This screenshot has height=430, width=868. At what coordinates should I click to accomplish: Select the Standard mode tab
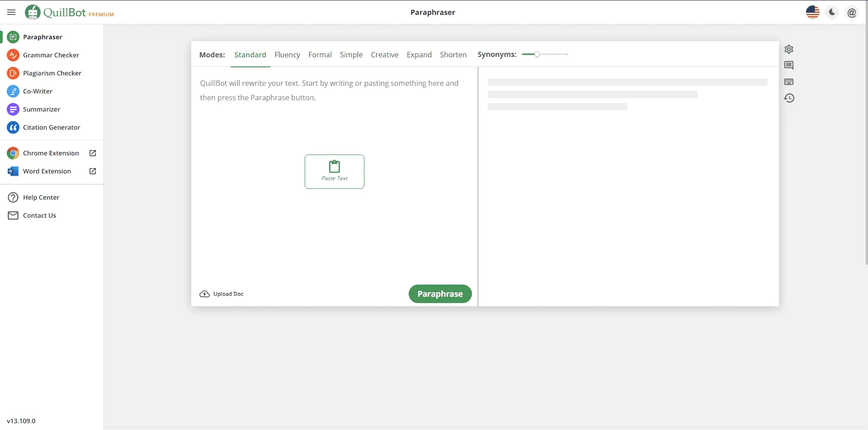pyautogui.click(x=250, y=55)
